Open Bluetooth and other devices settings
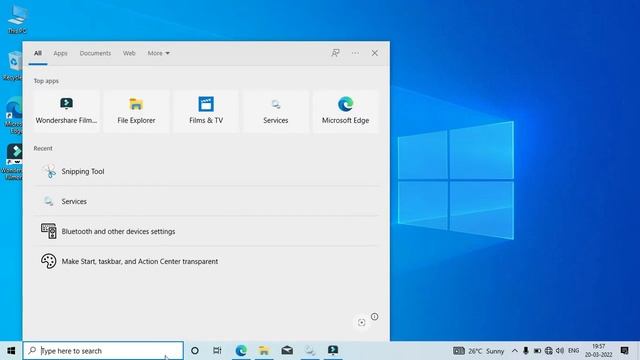 (x=207, y=231)
